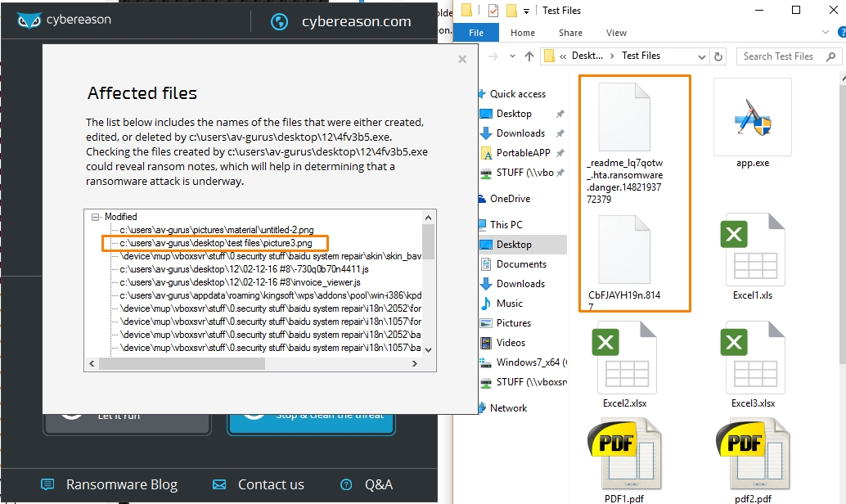The height and width of the screenshot is (504, 846).
Task: Open the Recent locations dropdown arrow
Action: pos(512,56)
